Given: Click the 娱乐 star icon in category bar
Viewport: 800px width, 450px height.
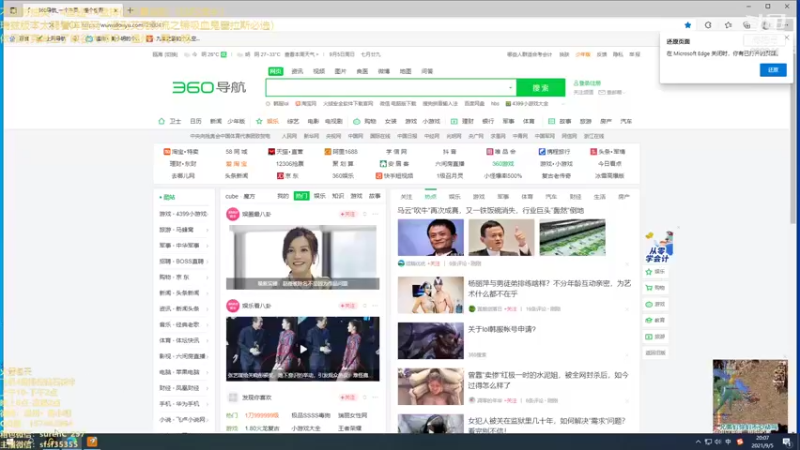Looking at the screenshot, I should coord(259,121).
